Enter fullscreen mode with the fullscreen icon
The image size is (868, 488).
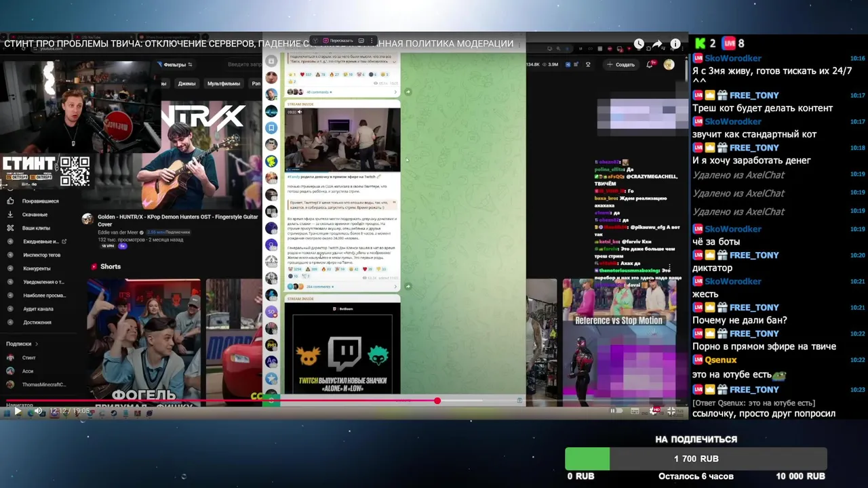point(671,411)
